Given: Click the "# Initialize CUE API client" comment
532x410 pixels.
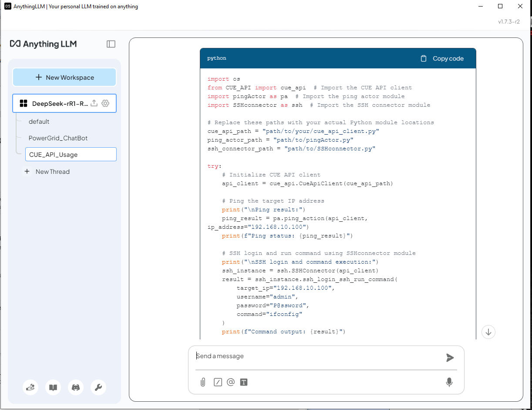Looking at the screenshot, I should [271, 175].
